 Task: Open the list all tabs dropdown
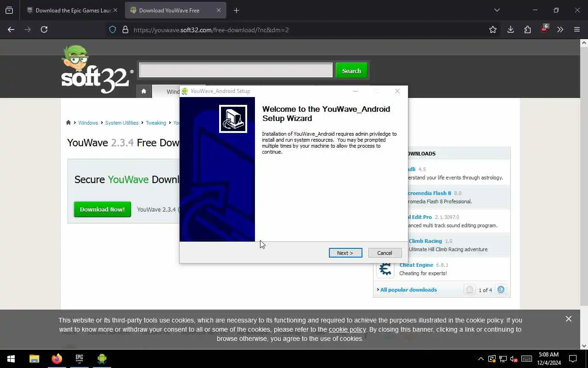[497, 10]
